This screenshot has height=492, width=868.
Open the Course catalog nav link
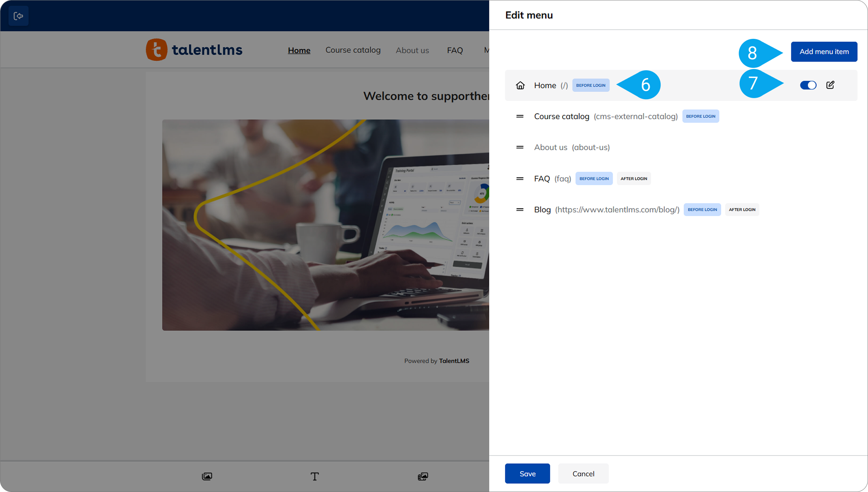353,50
